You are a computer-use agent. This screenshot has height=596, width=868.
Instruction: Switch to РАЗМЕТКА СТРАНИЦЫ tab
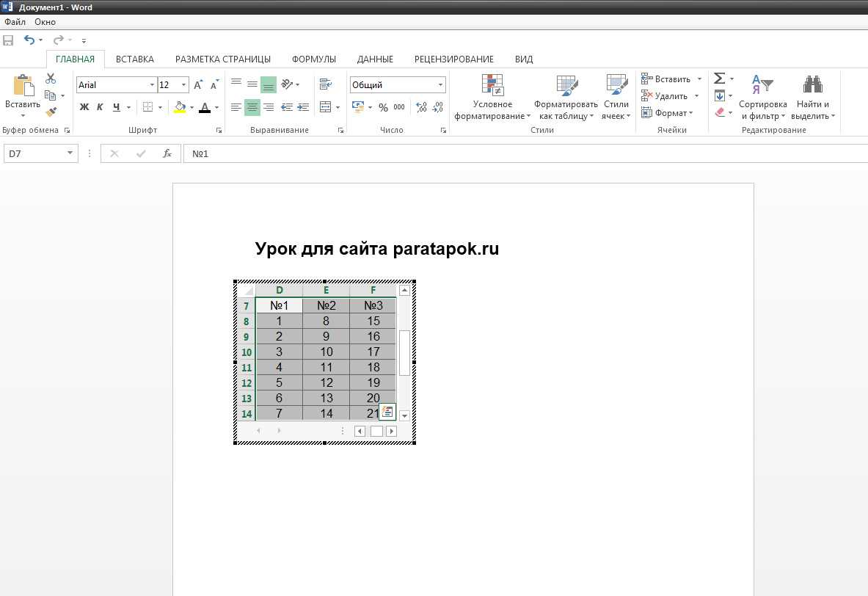[222, 59]
